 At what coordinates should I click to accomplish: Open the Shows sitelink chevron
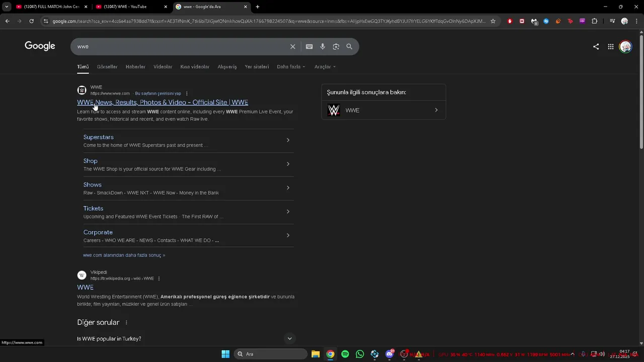[x=288, y=188]
